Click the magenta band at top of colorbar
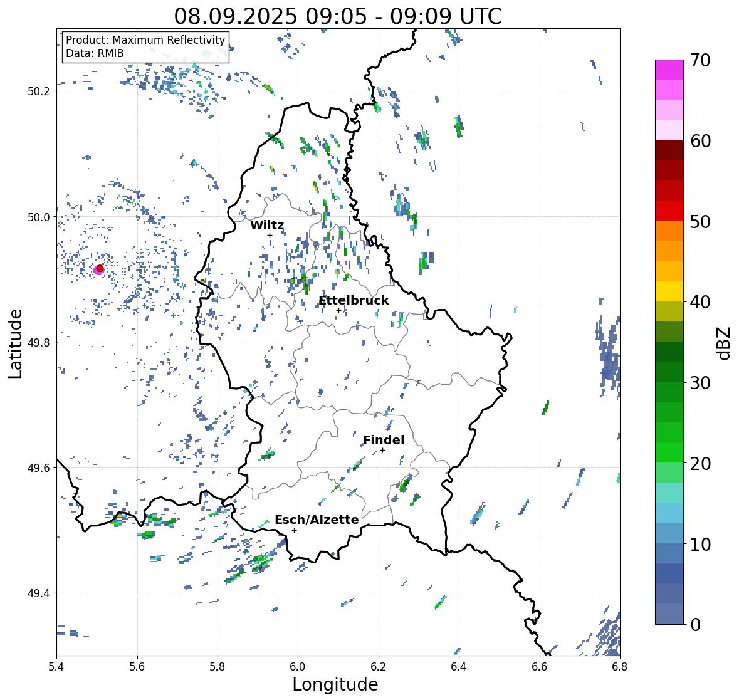Screen dimensions: 739x700 (x=669, y=70)
